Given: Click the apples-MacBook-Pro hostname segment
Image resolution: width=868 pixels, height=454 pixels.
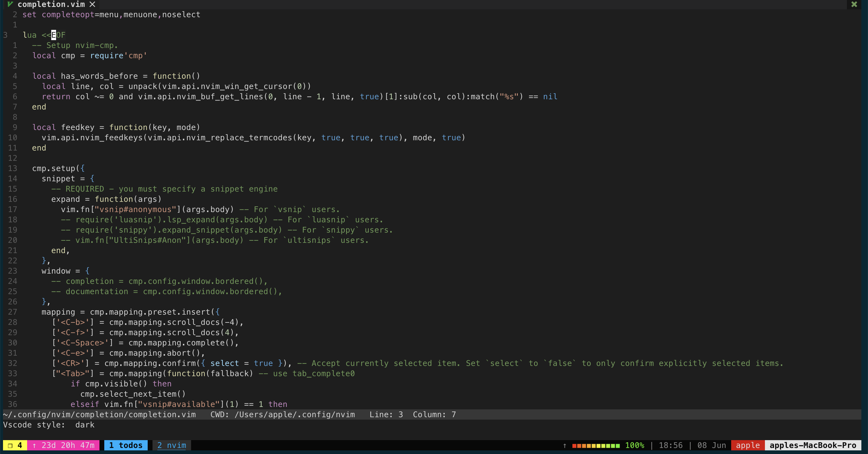Looking at the screenshot, I should pyautogui.click(x=813, y=445).
